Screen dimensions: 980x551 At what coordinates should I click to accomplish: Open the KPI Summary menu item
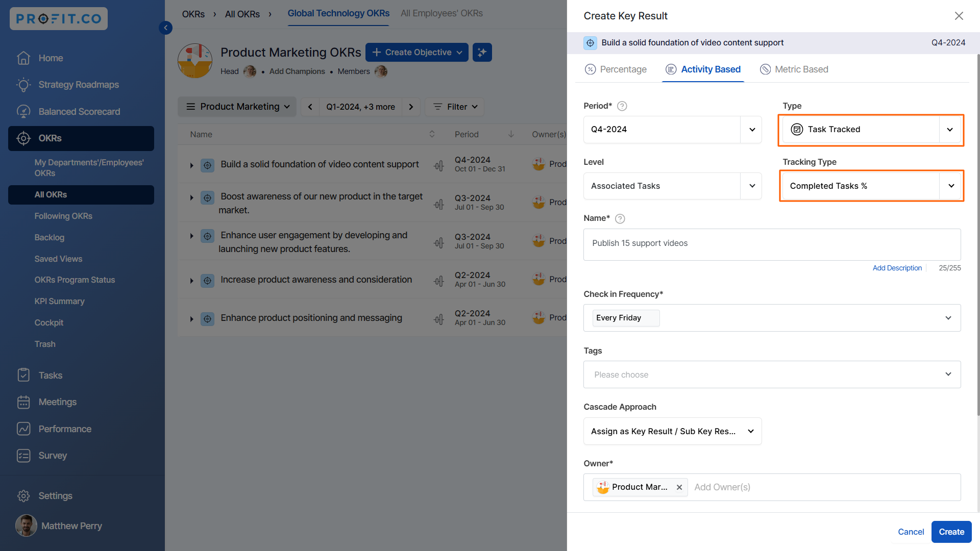(x=59, y=302)
